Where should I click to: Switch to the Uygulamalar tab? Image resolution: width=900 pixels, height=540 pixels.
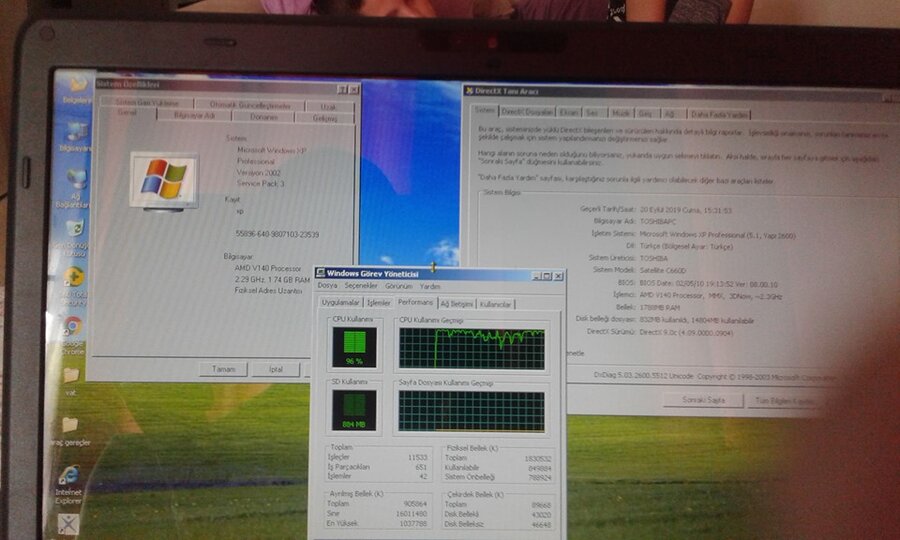tap(340, 302)
